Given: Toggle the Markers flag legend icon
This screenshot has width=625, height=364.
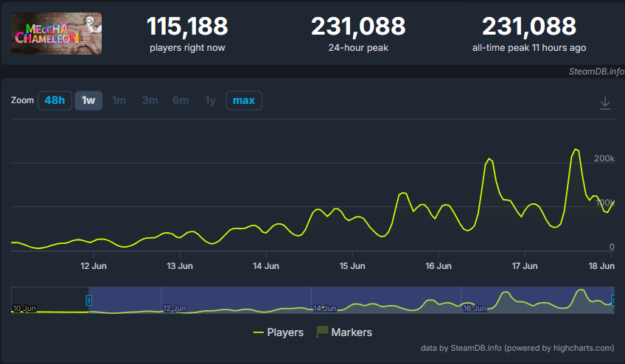Looking at the screenshot, I should (322, 332).
